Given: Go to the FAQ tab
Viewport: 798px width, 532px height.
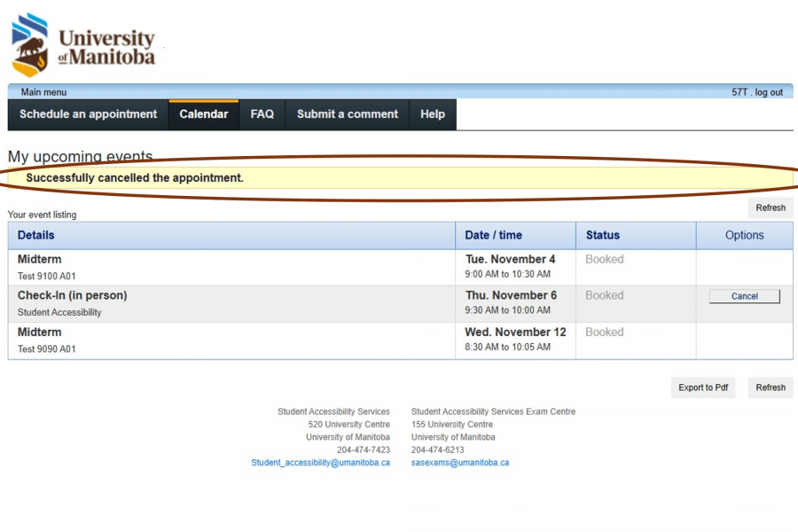Looking at the screenshot, I should pos(262,114).
